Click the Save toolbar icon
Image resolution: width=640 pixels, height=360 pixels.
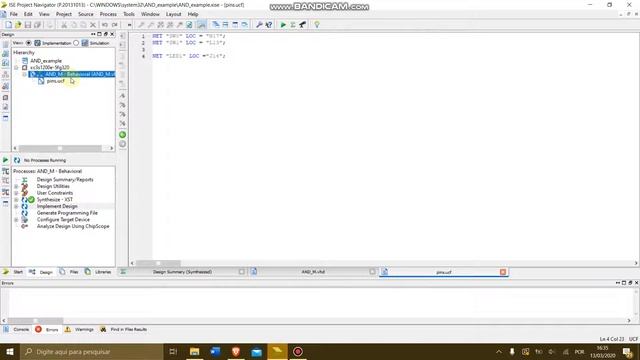point(28,25)
